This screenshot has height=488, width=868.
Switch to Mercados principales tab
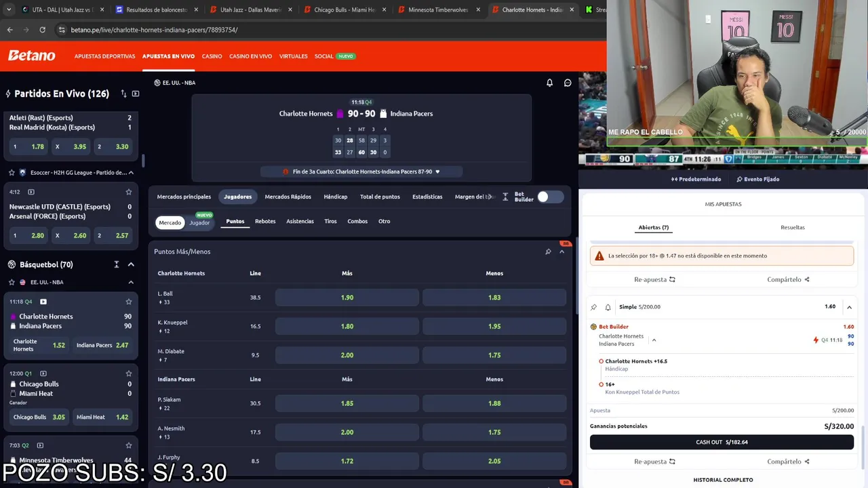[x=184, y=197]
